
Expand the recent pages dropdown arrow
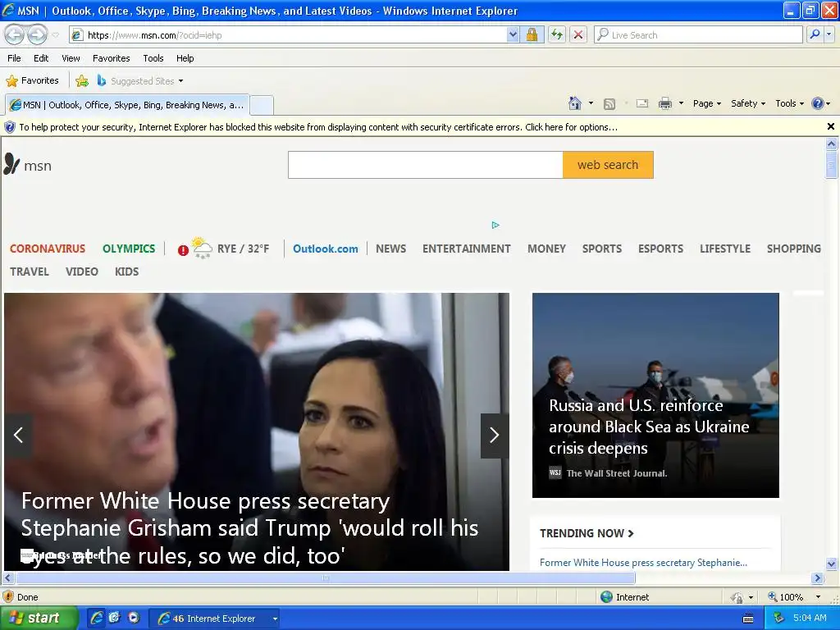pyautogui.click(x=56, y=35)
